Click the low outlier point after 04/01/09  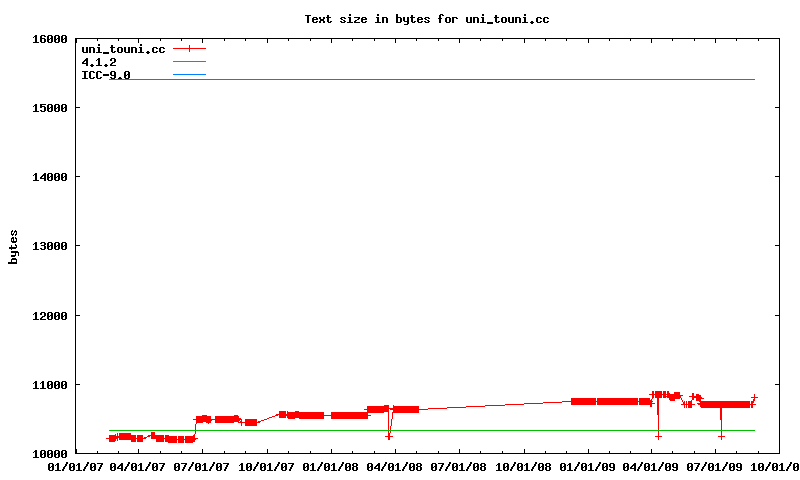point(658,436)
